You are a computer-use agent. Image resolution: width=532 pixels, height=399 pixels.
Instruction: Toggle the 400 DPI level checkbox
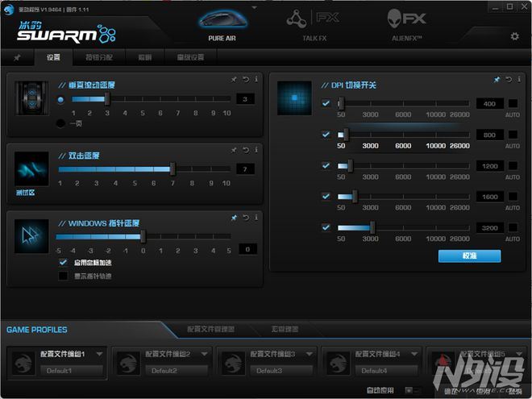[326, 103]
